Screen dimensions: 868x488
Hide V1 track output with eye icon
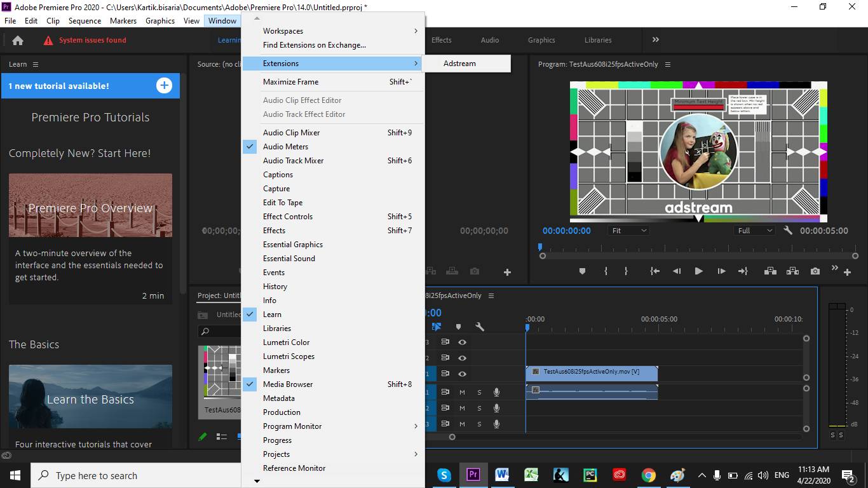tap(462, 374)
